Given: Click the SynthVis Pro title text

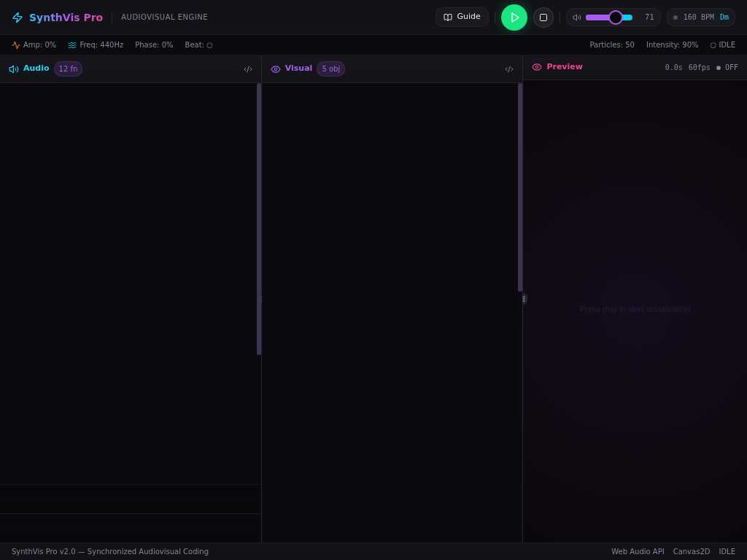Looking at the screenshot, I should (66, 17).
